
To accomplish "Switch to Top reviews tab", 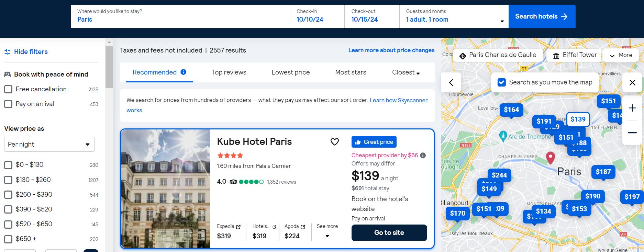I will [229, 72].
